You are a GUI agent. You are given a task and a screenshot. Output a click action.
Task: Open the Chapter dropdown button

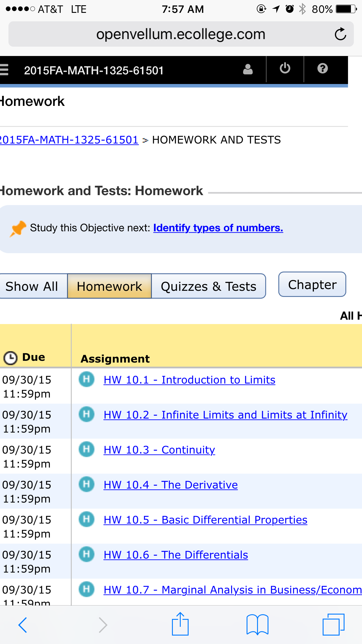tap(312, 284)
